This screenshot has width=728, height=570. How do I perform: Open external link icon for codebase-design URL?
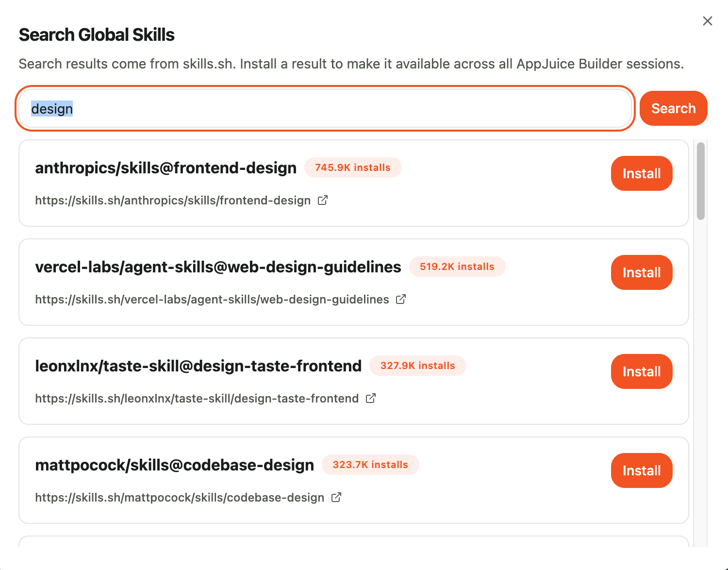[336, 497]
